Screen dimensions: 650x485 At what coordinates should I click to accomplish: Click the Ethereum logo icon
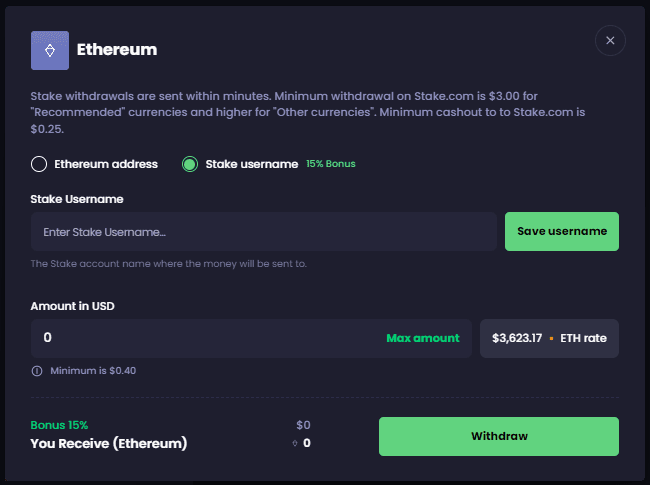[50, 50]
